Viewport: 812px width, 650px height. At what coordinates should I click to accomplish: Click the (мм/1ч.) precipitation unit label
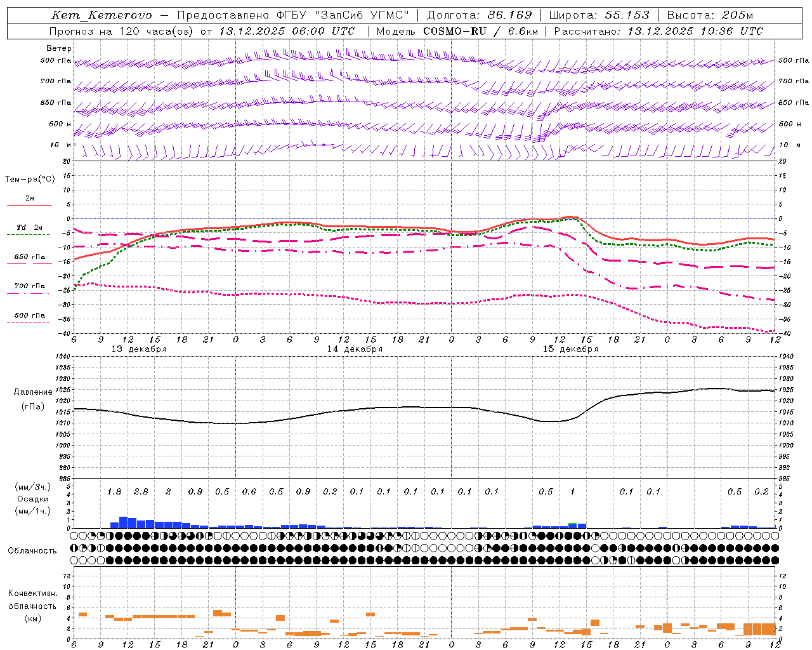point(32,512)
